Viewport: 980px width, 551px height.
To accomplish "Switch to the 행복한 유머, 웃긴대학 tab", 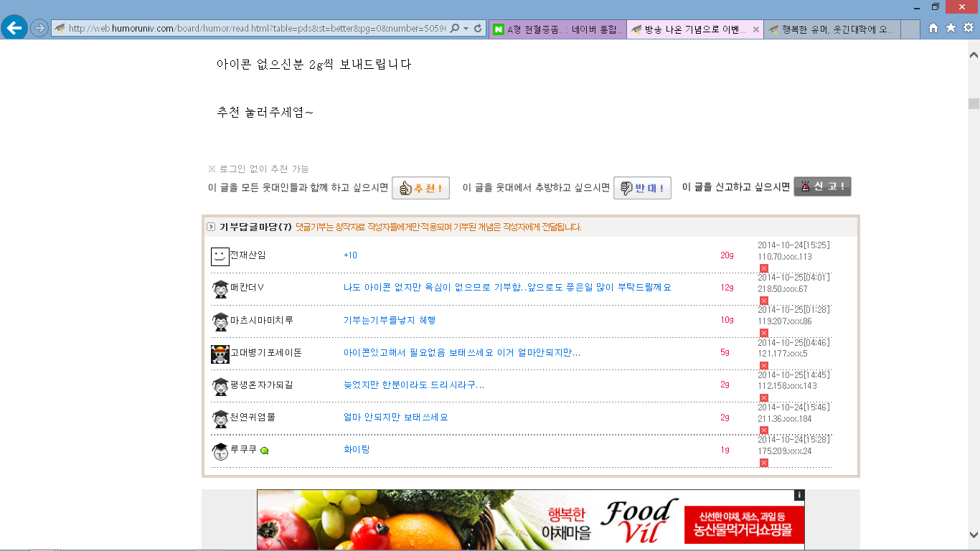I will tap(831, 29).
